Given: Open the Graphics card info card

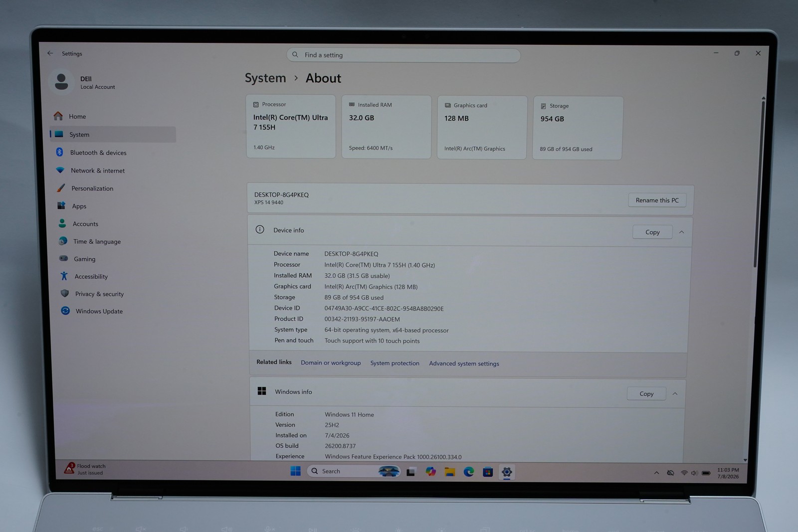Looking at the screenshot, I should coord(482,128).
